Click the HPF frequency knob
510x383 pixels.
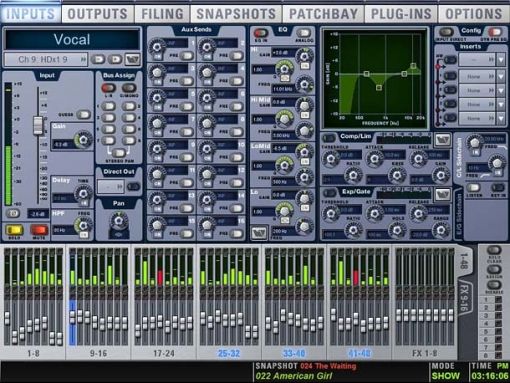point(83,225)
